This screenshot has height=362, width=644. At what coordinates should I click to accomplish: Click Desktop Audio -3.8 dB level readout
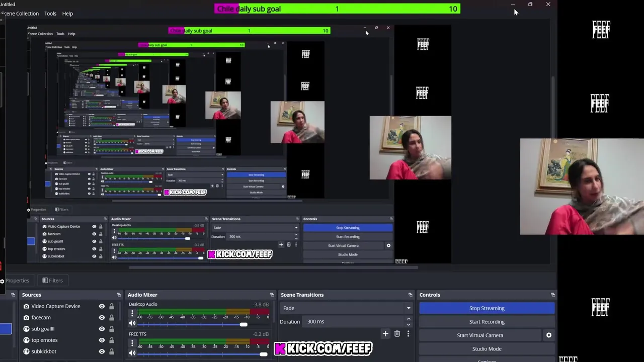[x=261, y=305]
